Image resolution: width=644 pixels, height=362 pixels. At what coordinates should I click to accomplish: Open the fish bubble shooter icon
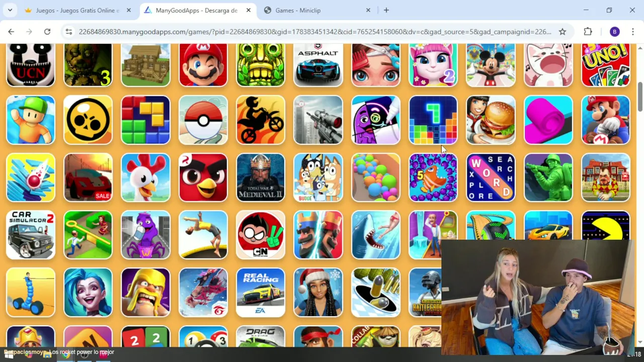pos(433,177)
